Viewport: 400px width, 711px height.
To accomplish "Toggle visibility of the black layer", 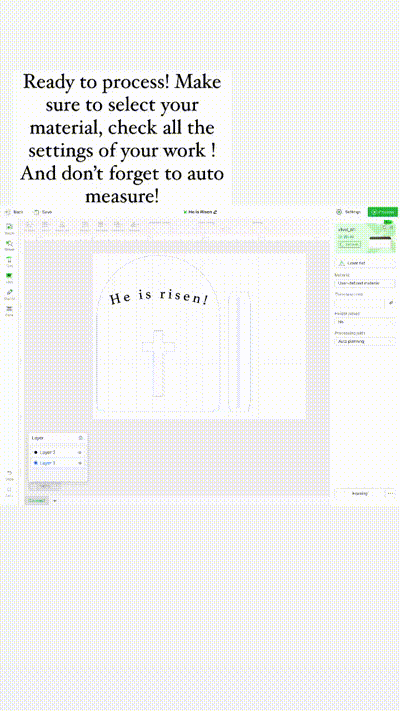I will coord(80,453).
